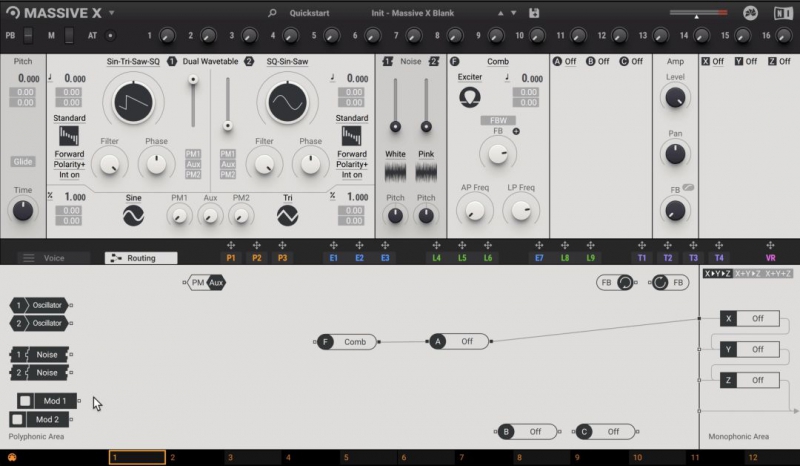
Task: Toggle the AT aftertouch button
Action: [110, 35]
